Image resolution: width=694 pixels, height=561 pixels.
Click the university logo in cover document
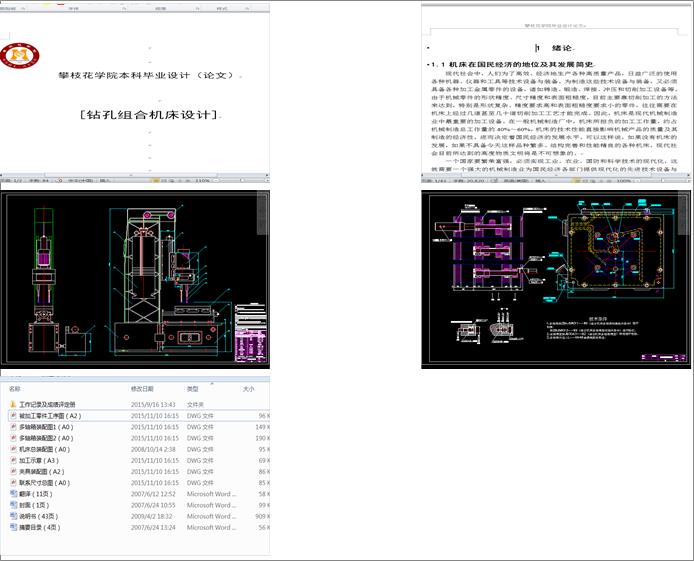(19, 56)
